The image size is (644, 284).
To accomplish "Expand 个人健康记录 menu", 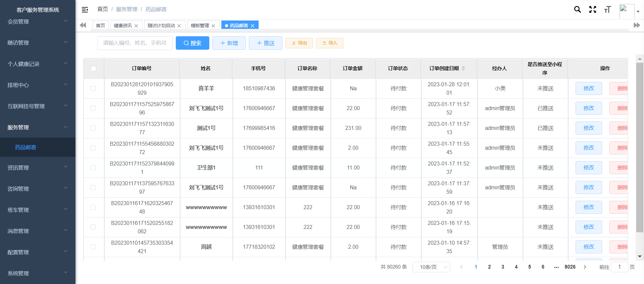I will [x=38, y=64].
